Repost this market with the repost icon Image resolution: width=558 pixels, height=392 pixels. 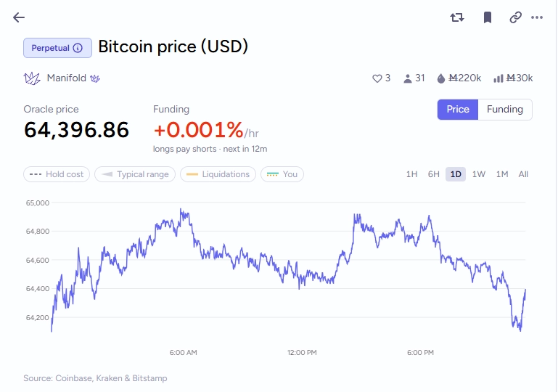[457, 17]
